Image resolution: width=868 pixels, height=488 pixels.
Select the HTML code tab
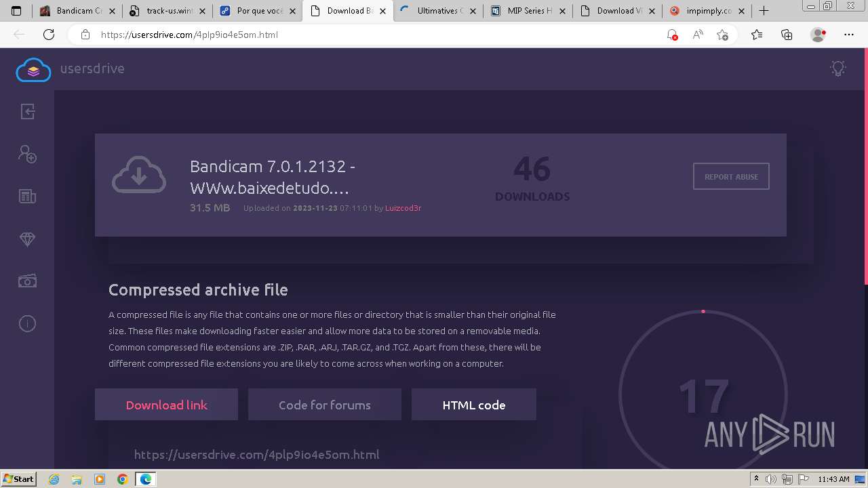point(474,405)
